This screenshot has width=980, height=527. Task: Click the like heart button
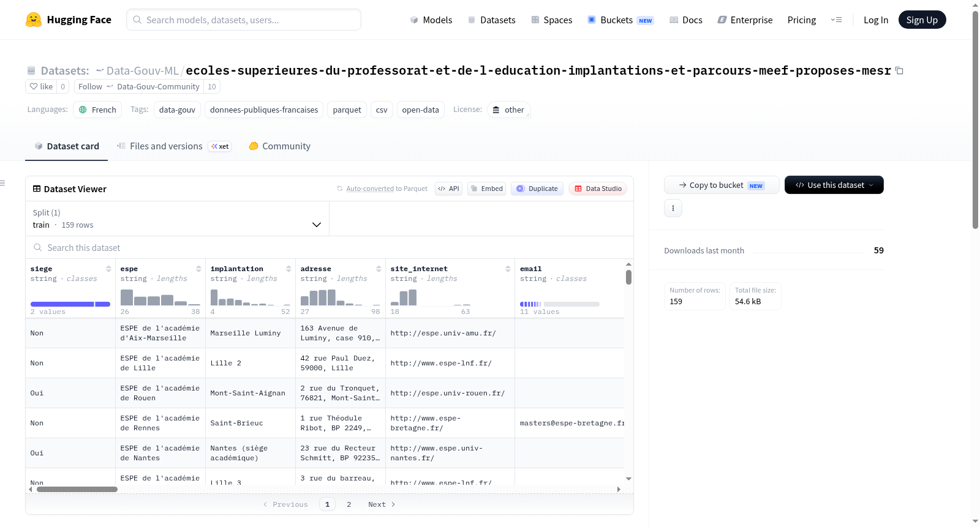pos(41,86)
